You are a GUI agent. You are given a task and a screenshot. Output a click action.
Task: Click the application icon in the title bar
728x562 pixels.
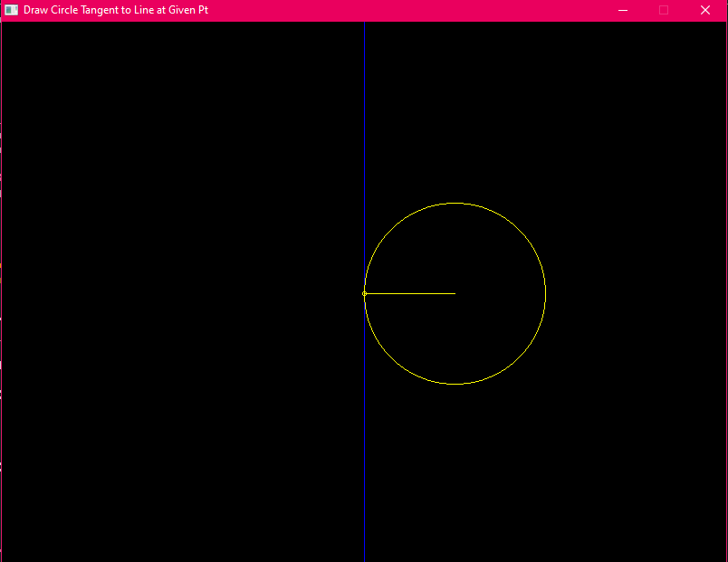(12, 10)
